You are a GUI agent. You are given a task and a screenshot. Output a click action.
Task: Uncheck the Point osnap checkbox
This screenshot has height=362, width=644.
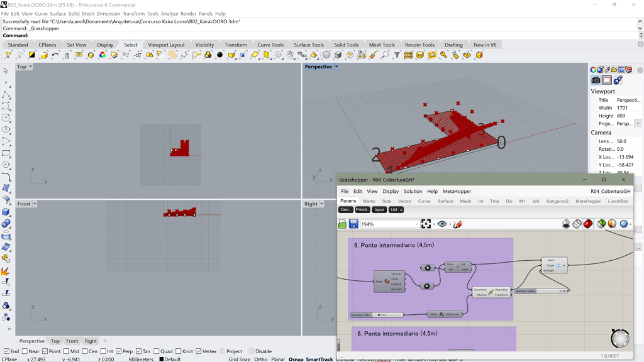click(45, 351)
